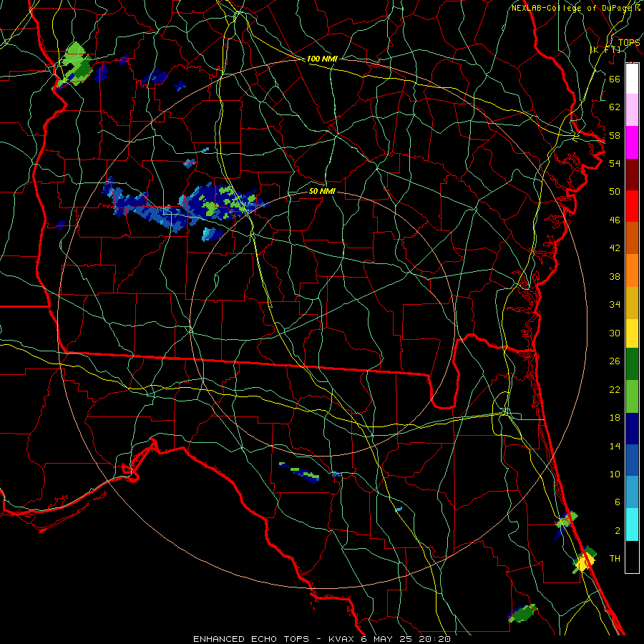Click the "TOPS" legend heading
Viewport: 644px width, 644px height.
[x=629, y=42]
